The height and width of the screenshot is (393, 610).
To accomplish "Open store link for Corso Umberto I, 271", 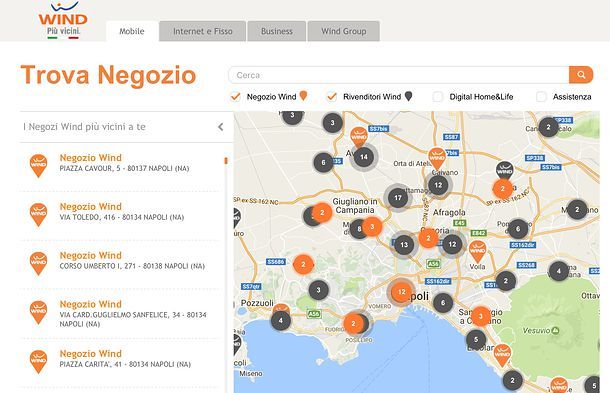I will (91, 256).
